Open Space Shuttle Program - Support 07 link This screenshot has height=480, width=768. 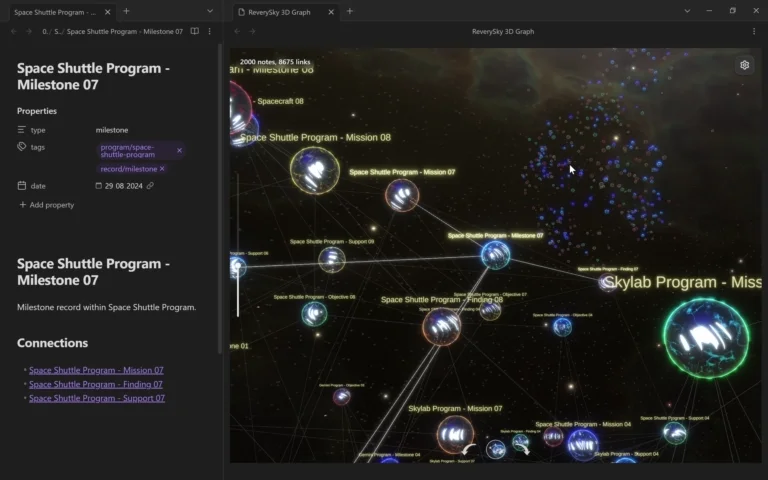pyautogui.click(x=97, y=398)
